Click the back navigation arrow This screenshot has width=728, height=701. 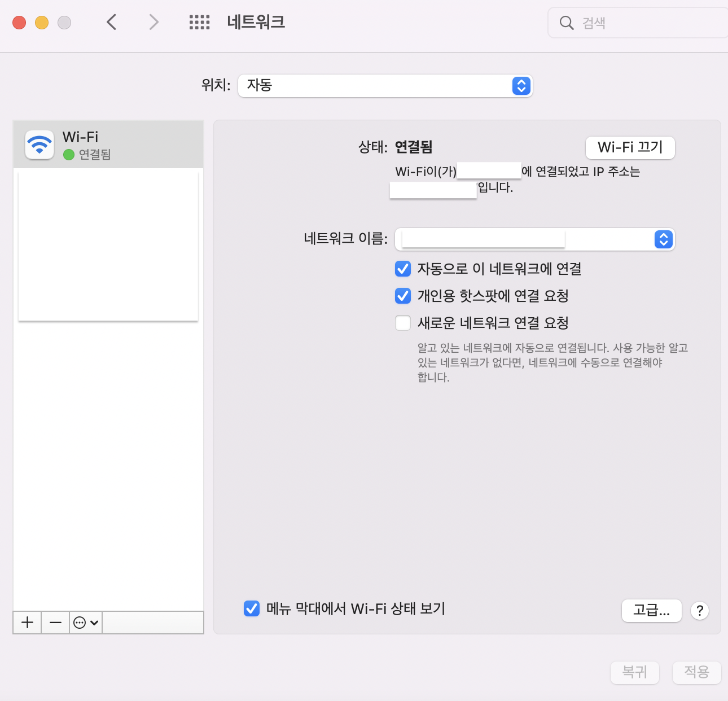coord(112,23)
